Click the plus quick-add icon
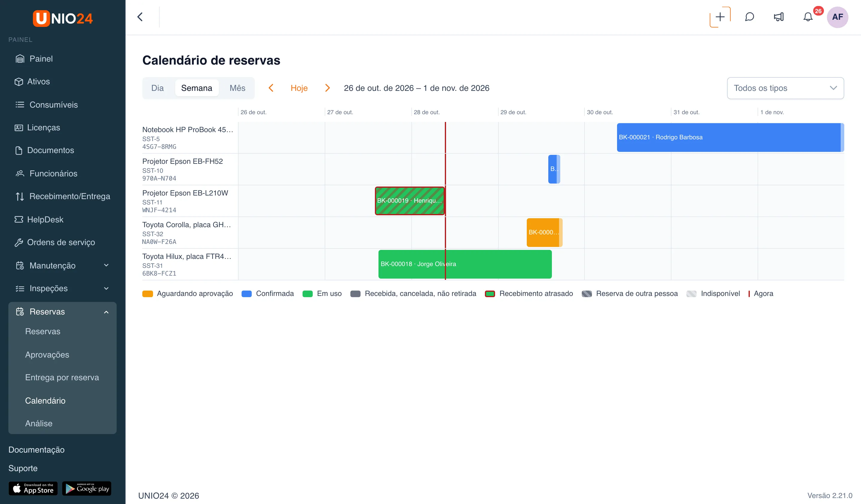Screen dimensions: 861x504 click(720, 17)
